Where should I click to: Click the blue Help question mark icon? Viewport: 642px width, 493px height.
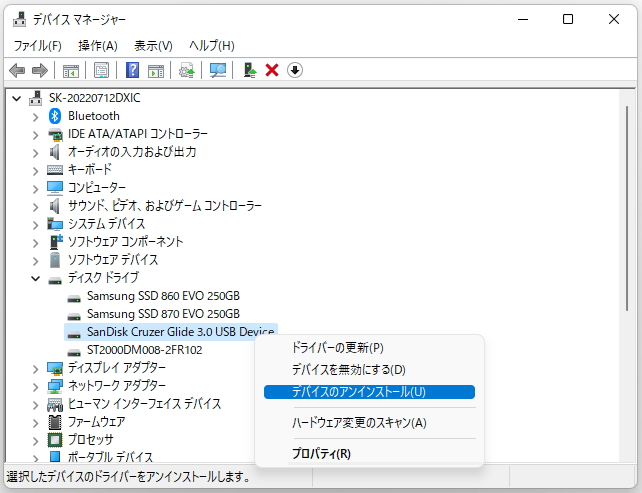(x=132, y=70)
